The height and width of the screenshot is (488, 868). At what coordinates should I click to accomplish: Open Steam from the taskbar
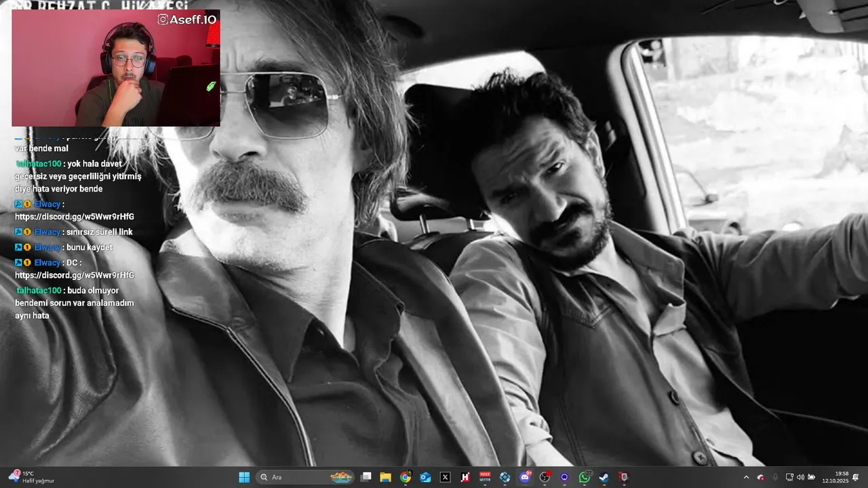pyautogui.click(x=604, y=477)
